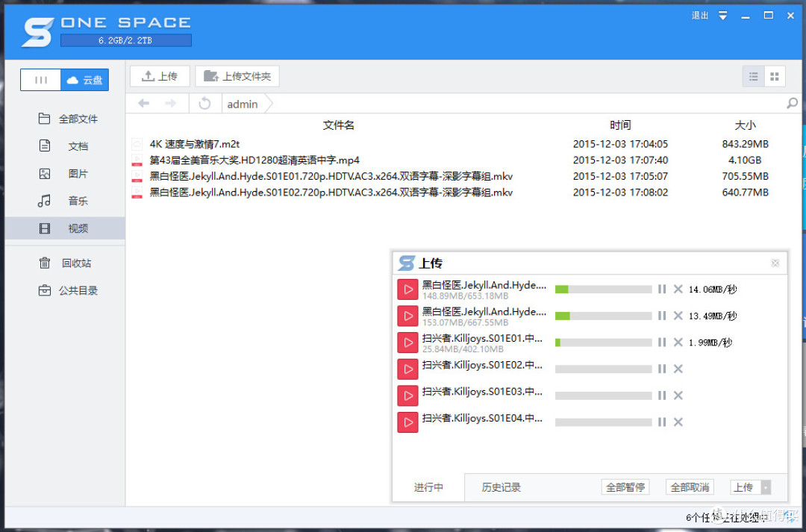Click video icon of Killjoys S01E03 upload
806x532 pixels.
[407, 395]
